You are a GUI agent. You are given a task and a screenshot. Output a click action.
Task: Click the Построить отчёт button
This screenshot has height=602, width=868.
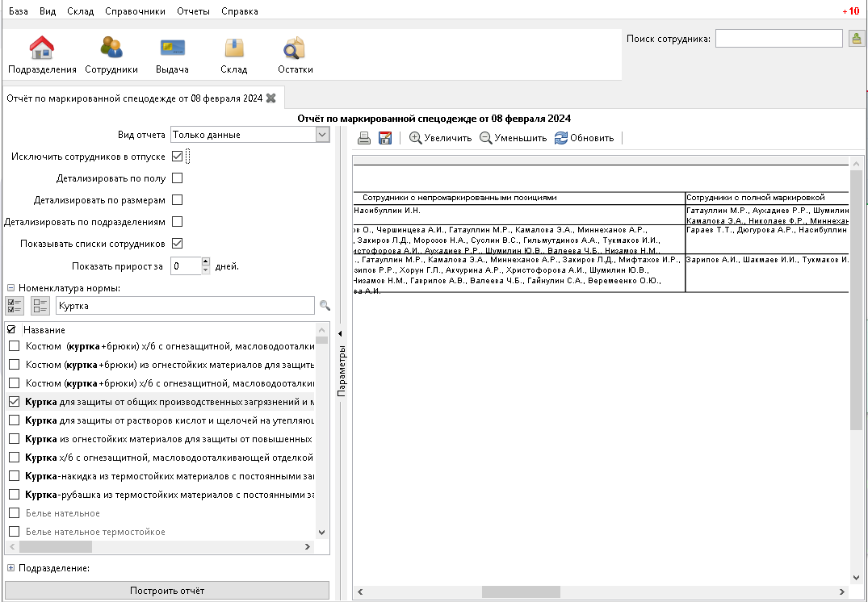click(167, 591)
